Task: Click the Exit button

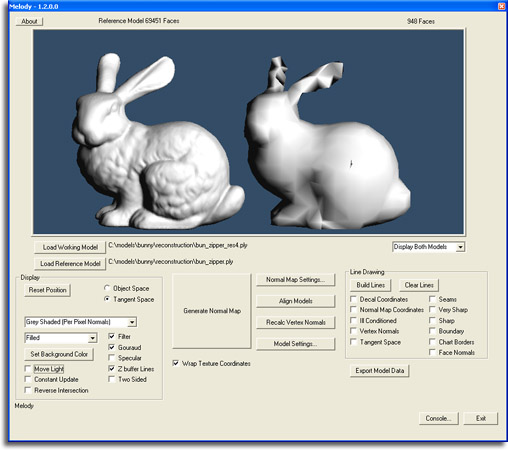Action: pyautogui.click(x=481, y=418)
